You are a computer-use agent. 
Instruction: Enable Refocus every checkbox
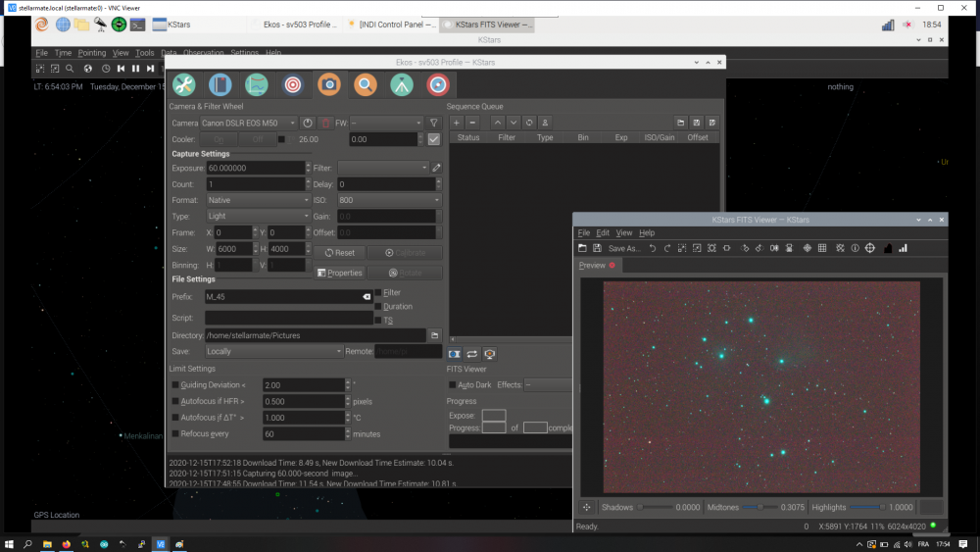(x=175, y=433)
